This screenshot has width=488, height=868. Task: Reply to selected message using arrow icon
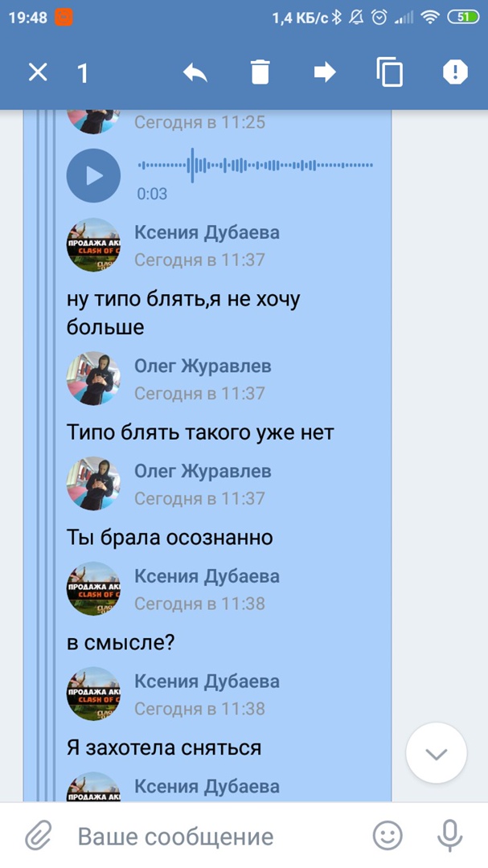(195, 72)
